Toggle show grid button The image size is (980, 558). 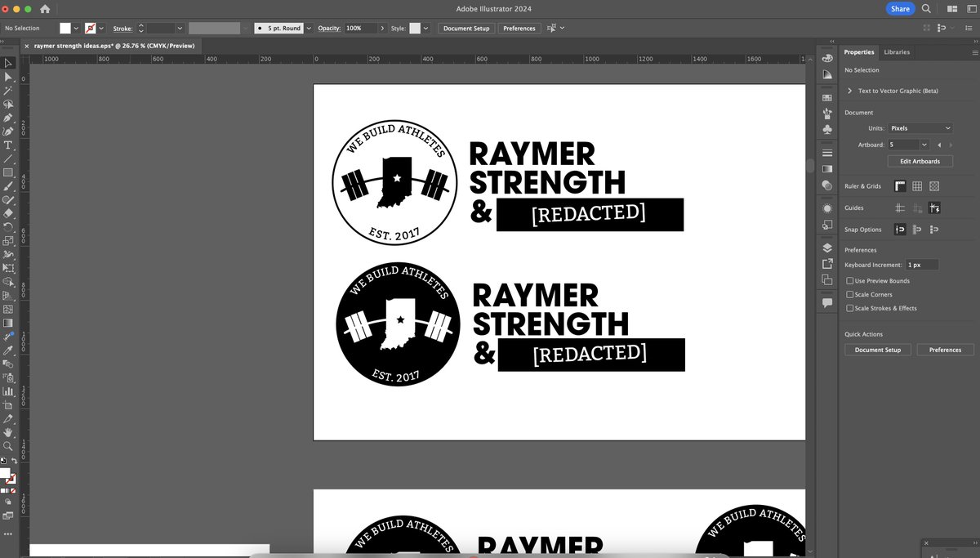coord(917,186)
